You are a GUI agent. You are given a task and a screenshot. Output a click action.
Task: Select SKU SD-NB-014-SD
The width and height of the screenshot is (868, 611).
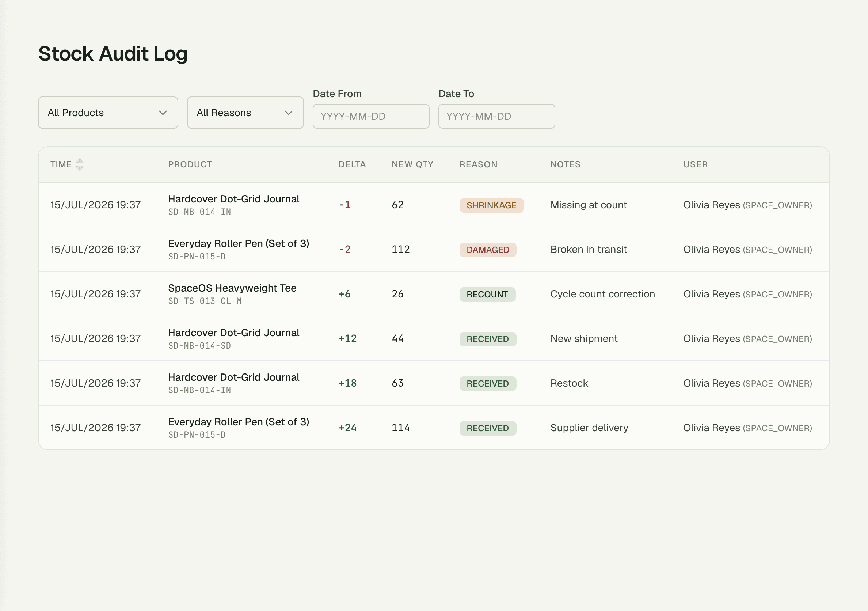[199, 346]
